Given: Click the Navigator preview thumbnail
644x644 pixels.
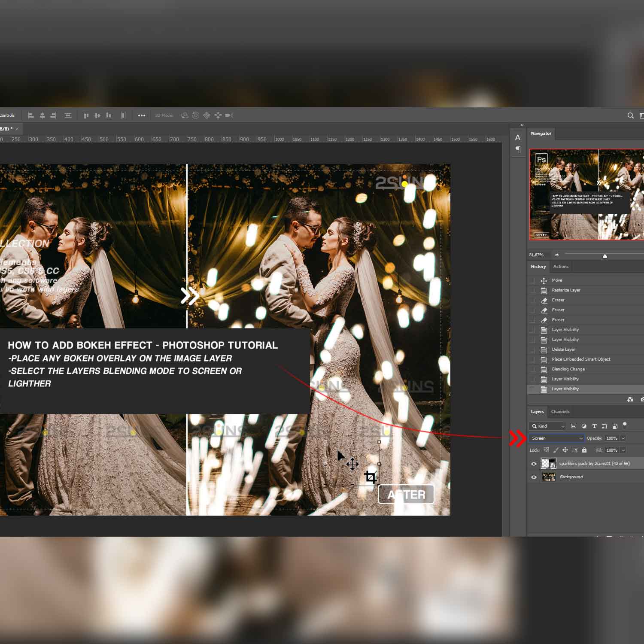Looking at the screenshot, I should (x=586, y=194).
